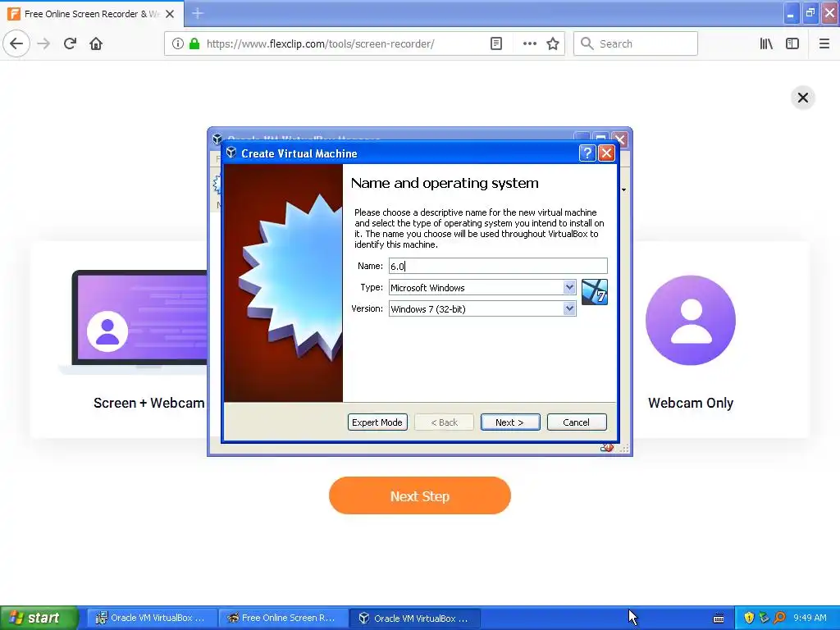Close the VirtualBox Manager window behind dialog
The image size is (840, 630).
(x=620, y=138)
